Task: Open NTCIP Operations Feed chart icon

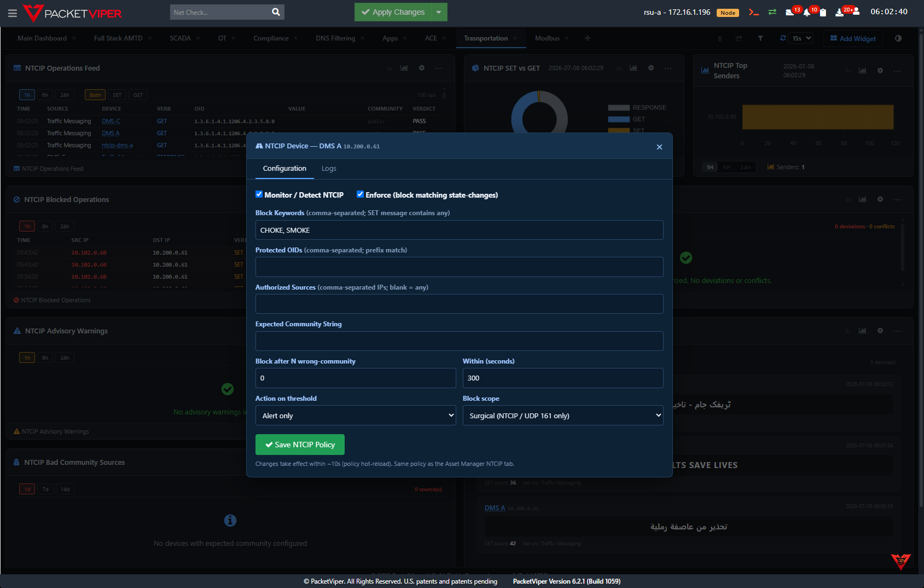Action: [404, 68]
